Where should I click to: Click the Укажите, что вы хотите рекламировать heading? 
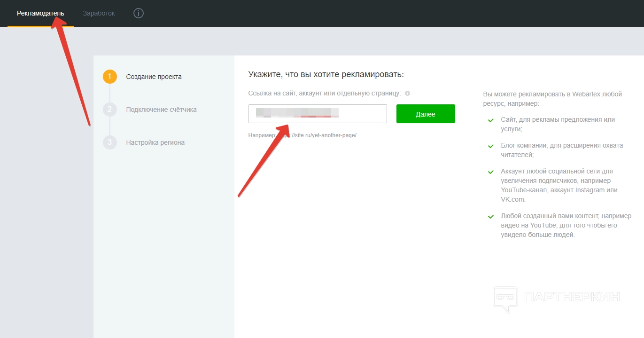click(326, 74)
